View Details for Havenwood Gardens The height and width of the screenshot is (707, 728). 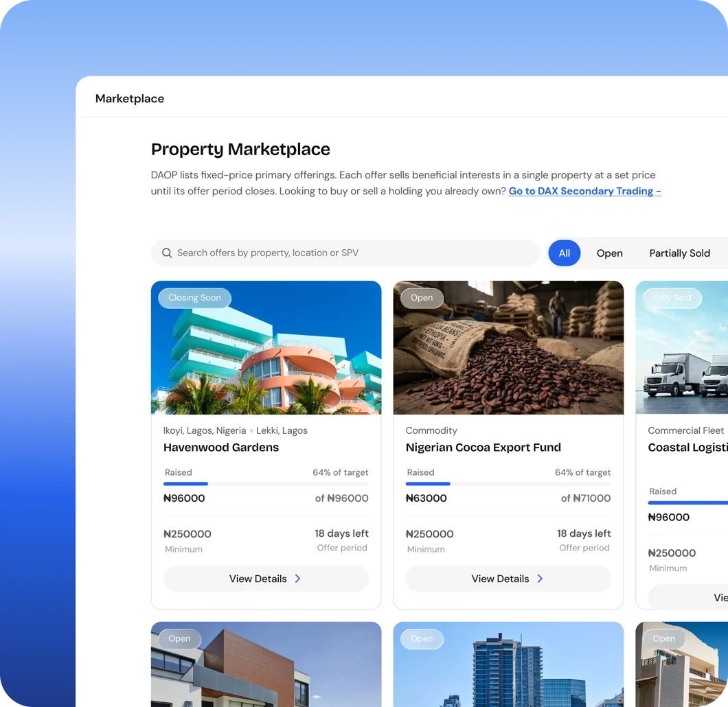(x=266, y=579)
